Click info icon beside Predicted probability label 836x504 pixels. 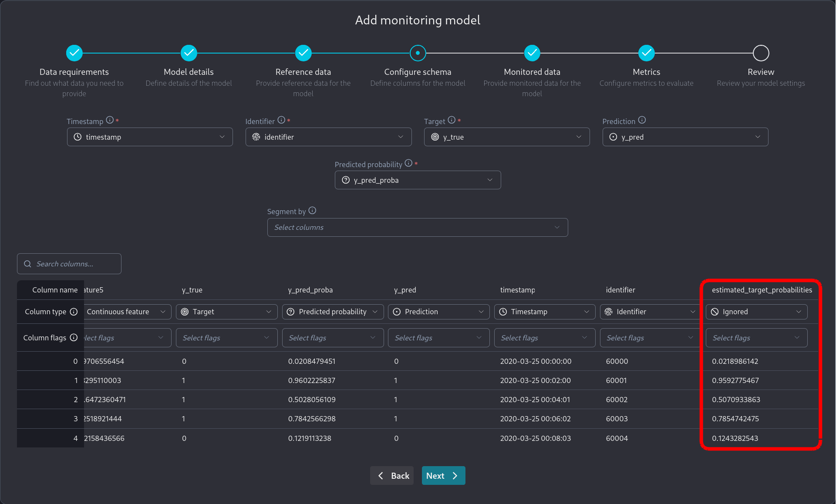[x=408, y=163]
